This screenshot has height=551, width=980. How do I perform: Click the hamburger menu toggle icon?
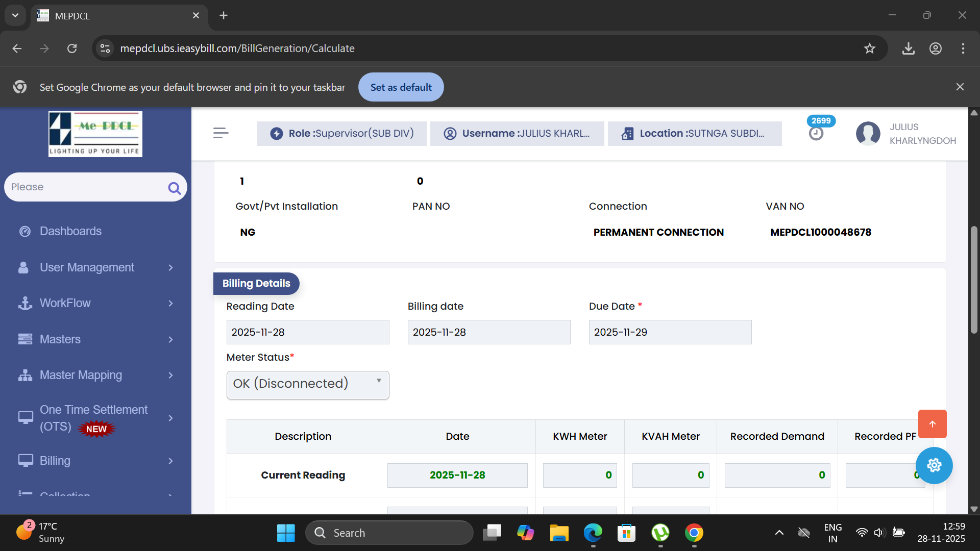click(220, 133)
